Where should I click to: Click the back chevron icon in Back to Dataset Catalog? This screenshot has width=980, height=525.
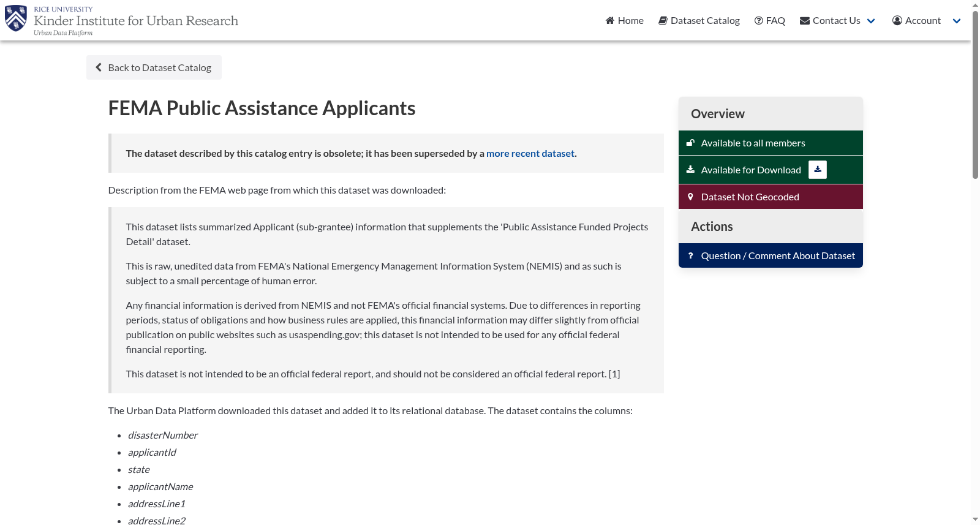tap(99, 67)
